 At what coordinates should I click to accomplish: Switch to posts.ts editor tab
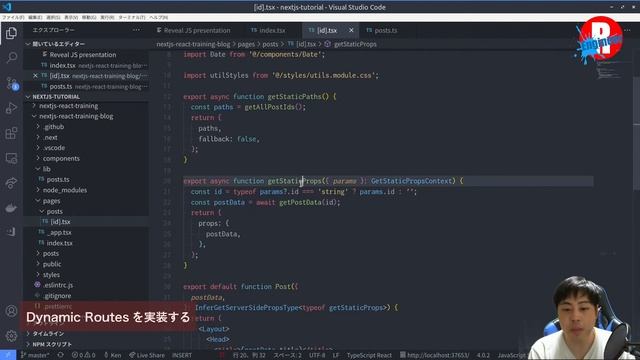coord(382,31)
